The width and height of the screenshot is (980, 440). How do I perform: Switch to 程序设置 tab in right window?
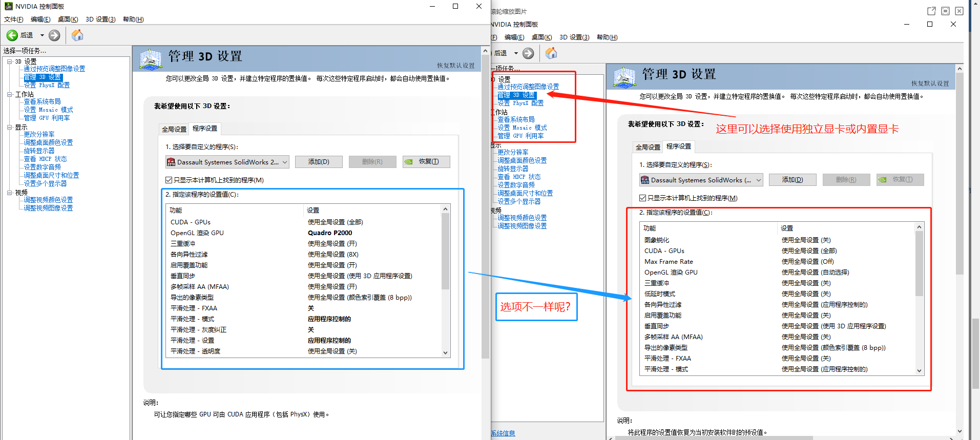tap(679, 146)
